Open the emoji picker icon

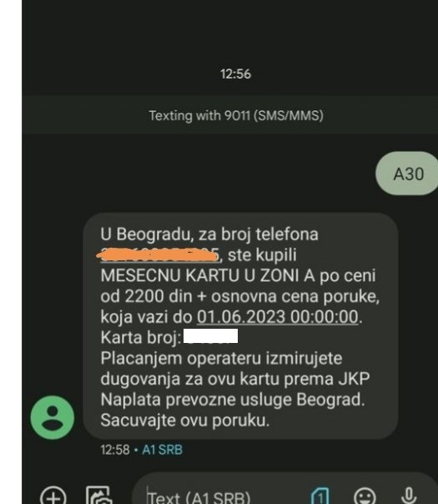tap(365, 496)
